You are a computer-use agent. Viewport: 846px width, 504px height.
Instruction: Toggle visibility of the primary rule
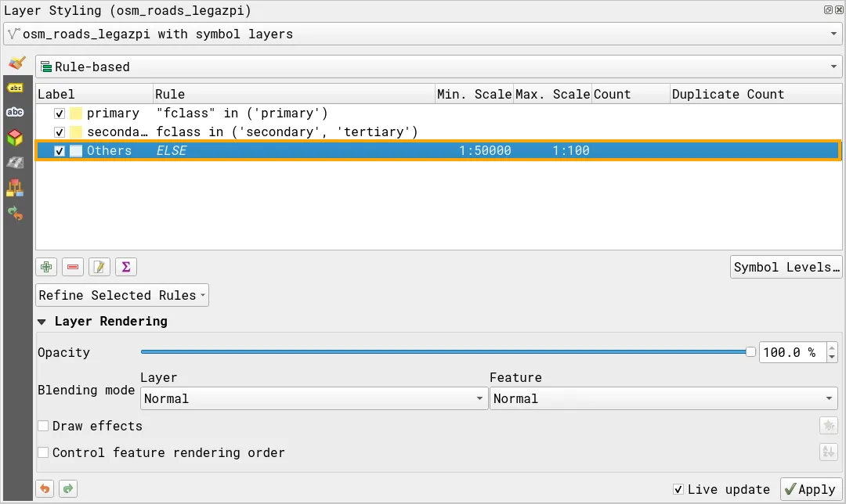(60, 113)
